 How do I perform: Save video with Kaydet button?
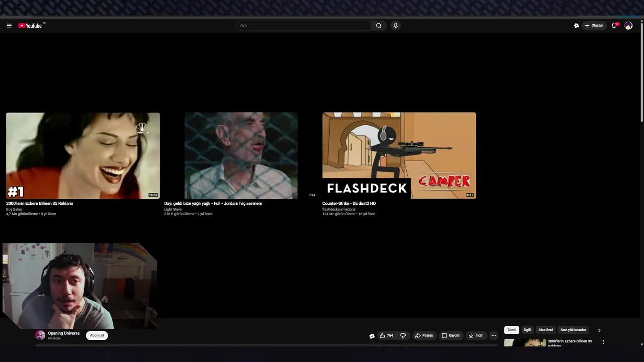point(451,335)
